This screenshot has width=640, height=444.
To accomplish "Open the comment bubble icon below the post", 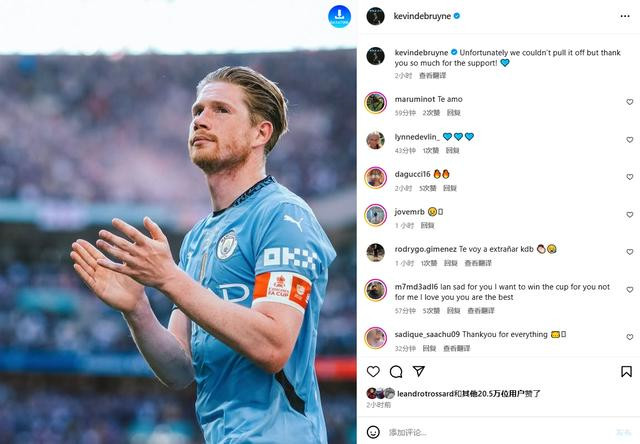I will tap(396, 371).
